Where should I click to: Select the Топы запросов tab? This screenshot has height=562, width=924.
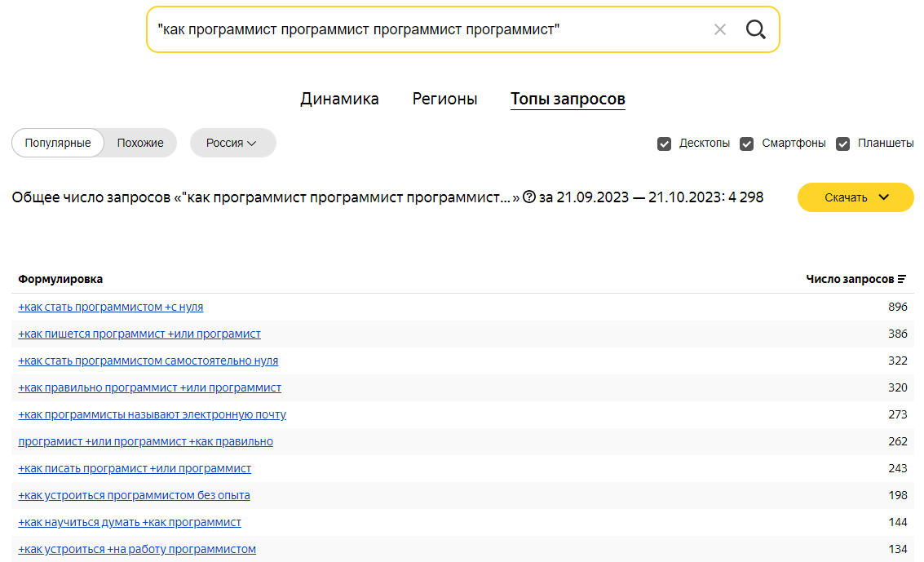coord(568,100)
